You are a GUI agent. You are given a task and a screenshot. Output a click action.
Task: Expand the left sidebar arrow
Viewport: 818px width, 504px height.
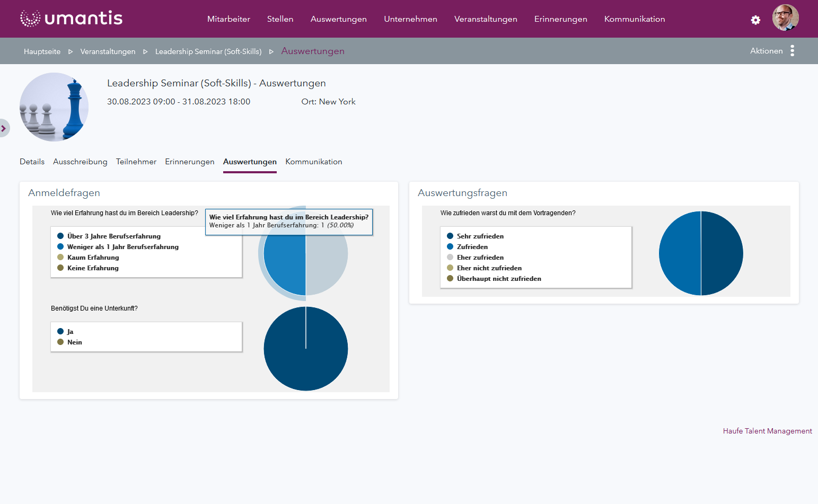tap(4, 128)
